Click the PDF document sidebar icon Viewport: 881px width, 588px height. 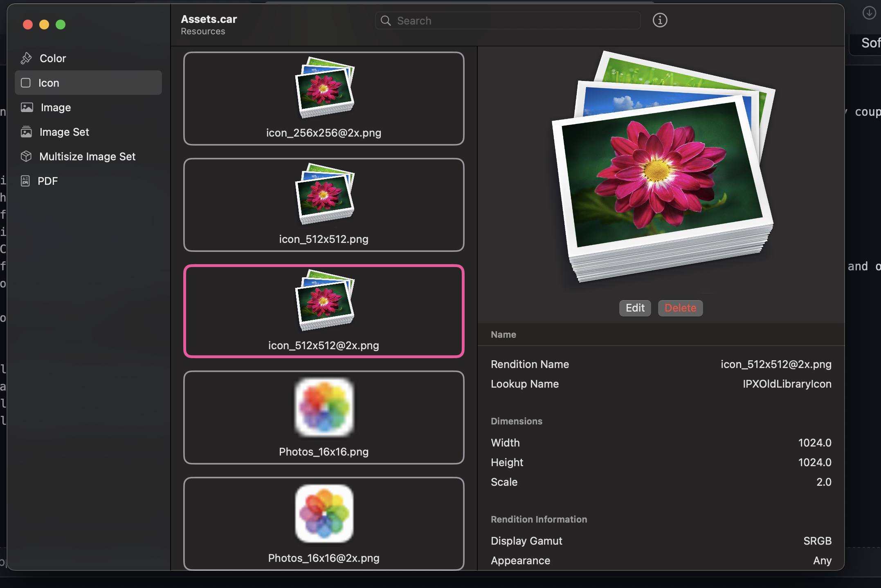click(x=25, y=181)
